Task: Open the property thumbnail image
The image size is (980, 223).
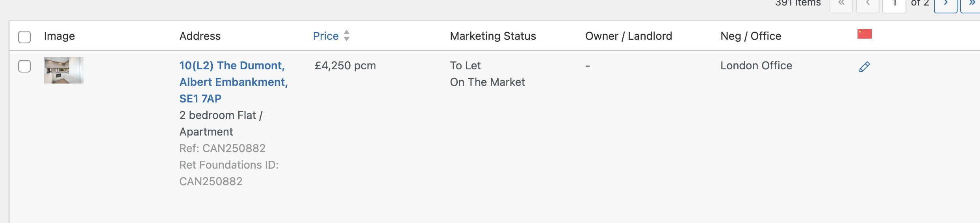Action: (x=64, y=70)
